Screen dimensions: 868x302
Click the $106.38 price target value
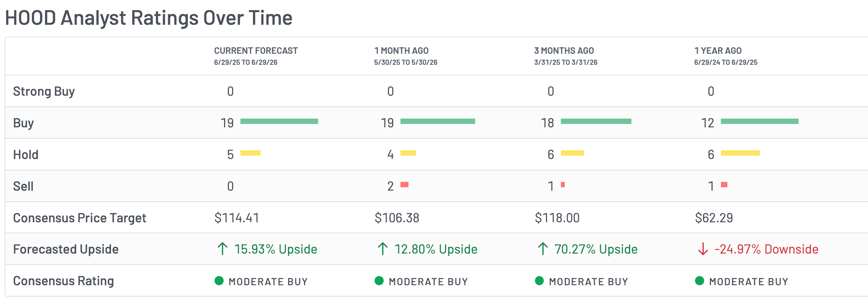(397, 218)
